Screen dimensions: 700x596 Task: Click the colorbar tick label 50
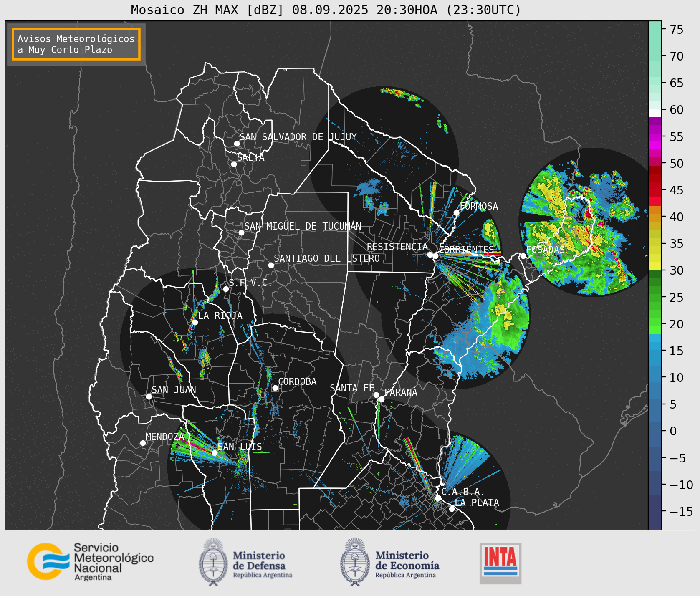pos(677,164)
